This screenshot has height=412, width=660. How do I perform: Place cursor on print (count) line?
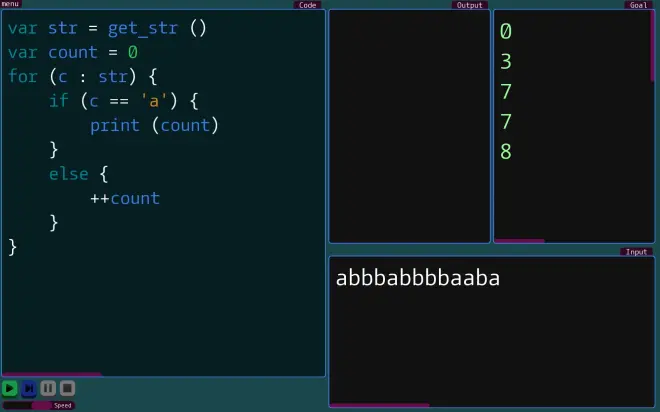pyautogui.click(x=154, y=125)
